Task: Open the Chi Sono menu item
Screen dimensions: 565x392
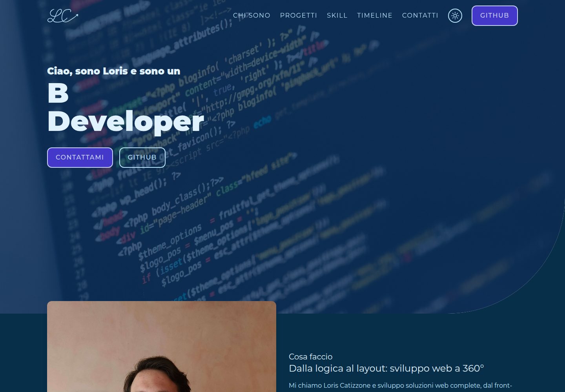Action: click(252, 16)
